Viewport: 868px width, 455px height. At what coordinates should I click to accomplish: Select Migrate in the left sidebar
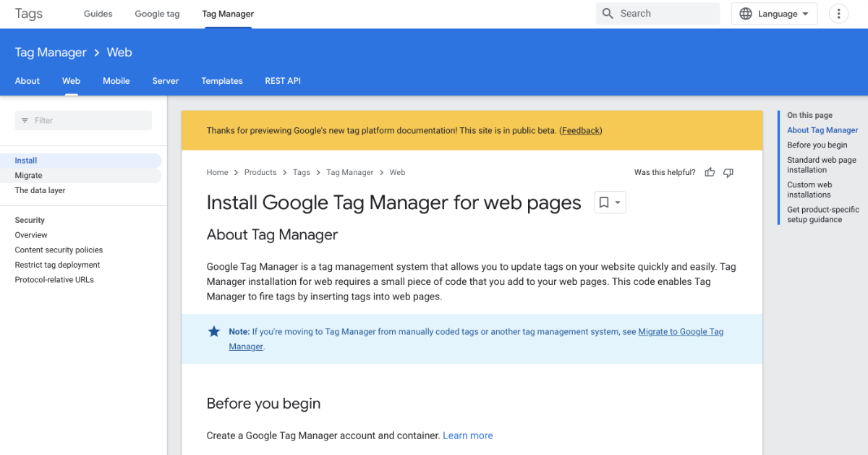coord(81,176)
